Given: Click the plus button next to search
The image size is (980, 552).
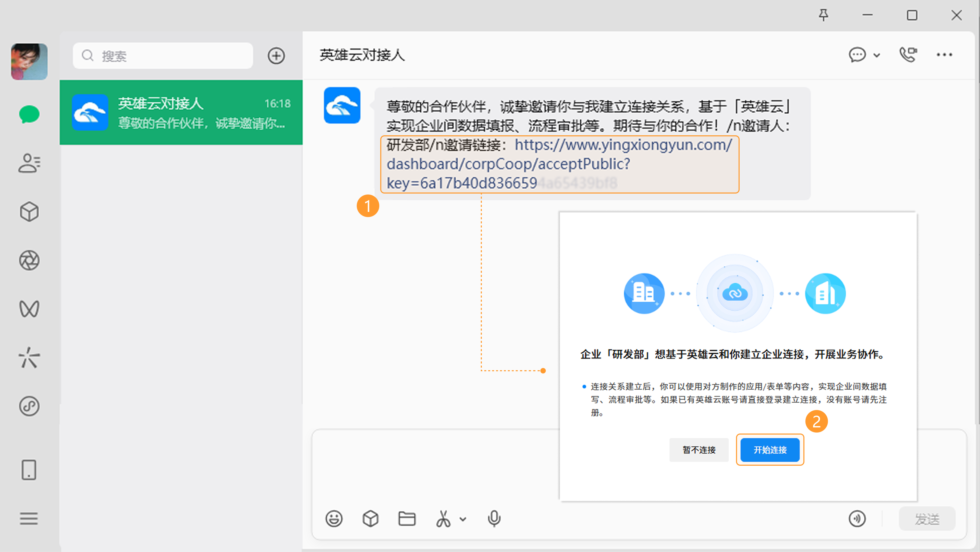Looking at the screenshot, I should (x=276, y=56).
